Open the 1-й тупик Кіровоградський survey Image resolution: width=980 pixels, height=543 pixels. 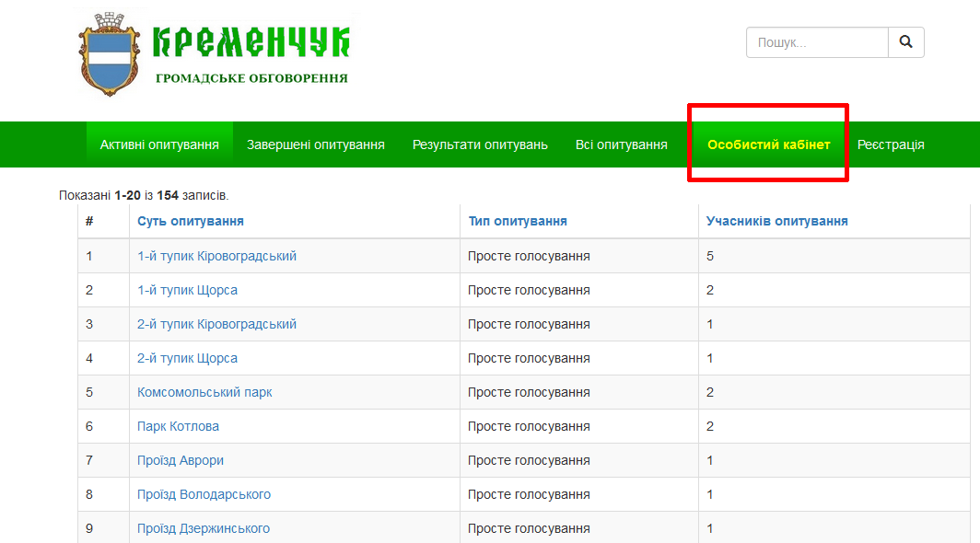(216, 256)
